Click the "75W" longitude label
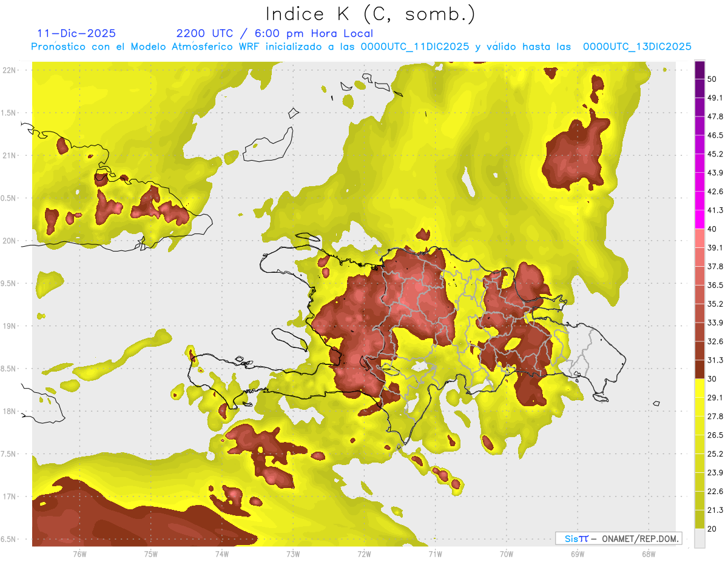The height and width of the screenshot is (562, 728). coord(151,554)
